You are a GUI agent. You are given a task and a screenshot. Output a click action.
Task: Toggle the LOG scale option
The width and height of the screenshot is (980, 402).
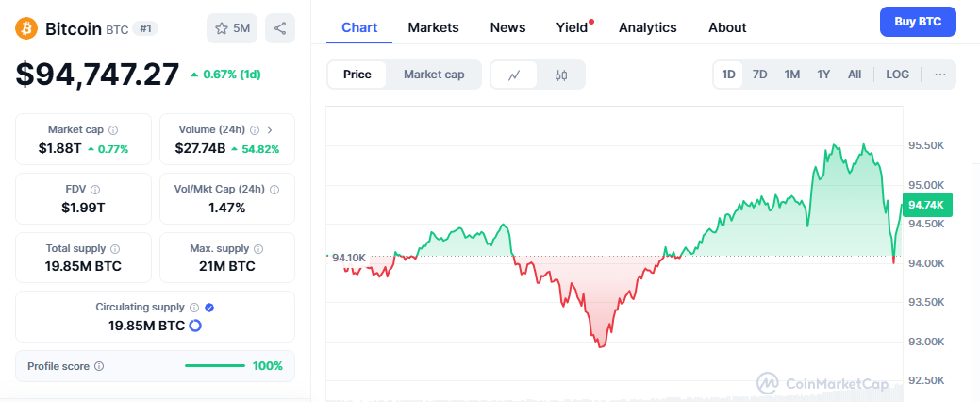[898, 75]
